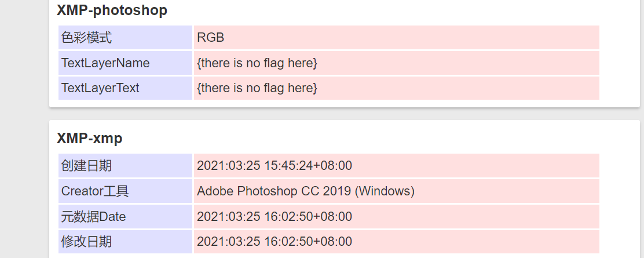The height and width of the screenshot is (258, 644).
Task: Select the Creator工具 label cell
Action: click(x=125, y=191)
